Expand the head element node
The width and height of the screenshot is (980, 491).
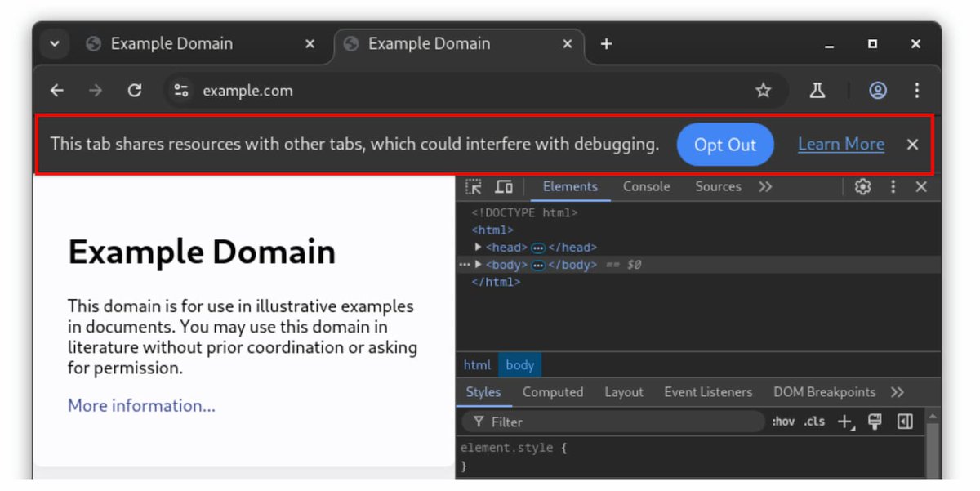[x=478, y=247]
